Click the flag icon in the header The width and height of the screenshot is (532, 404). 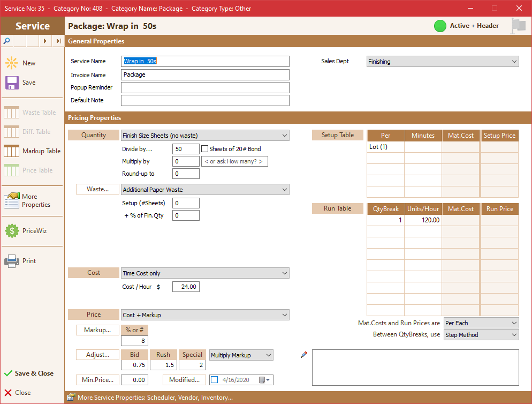[518, 26]
